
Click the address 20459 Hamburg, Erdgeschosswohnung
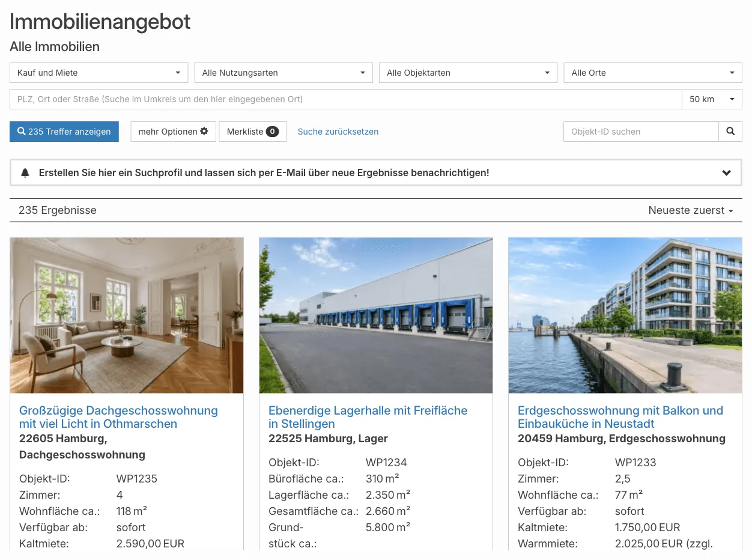[622, 439]
